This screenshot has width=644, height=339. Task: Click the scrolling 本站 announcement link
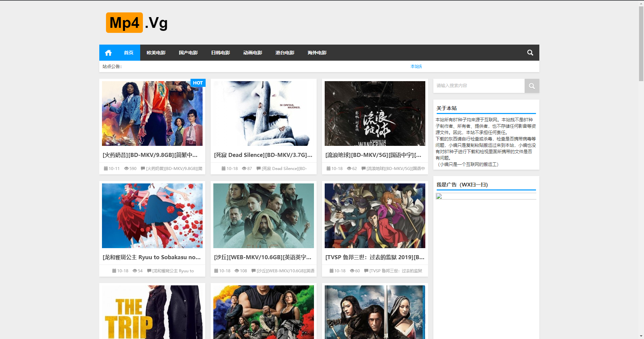(416, 66)
